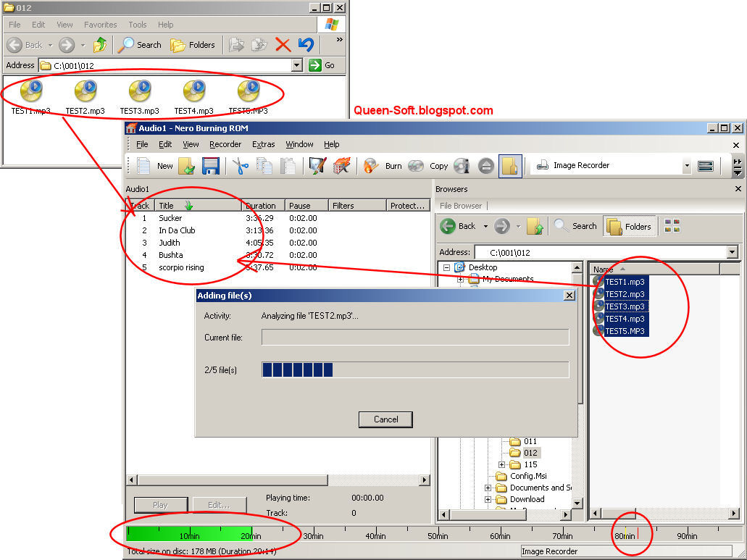The image size is (747, 560).
Task: Expand My Documents node in folder tree
Action: click(x=461, y=280)
